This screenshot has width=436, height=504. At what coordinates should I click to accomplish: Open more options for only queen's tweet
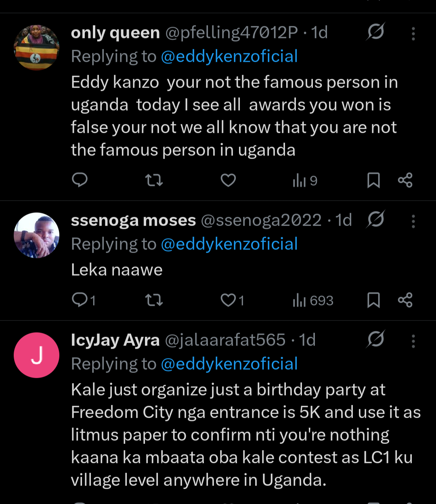[413, 33]
